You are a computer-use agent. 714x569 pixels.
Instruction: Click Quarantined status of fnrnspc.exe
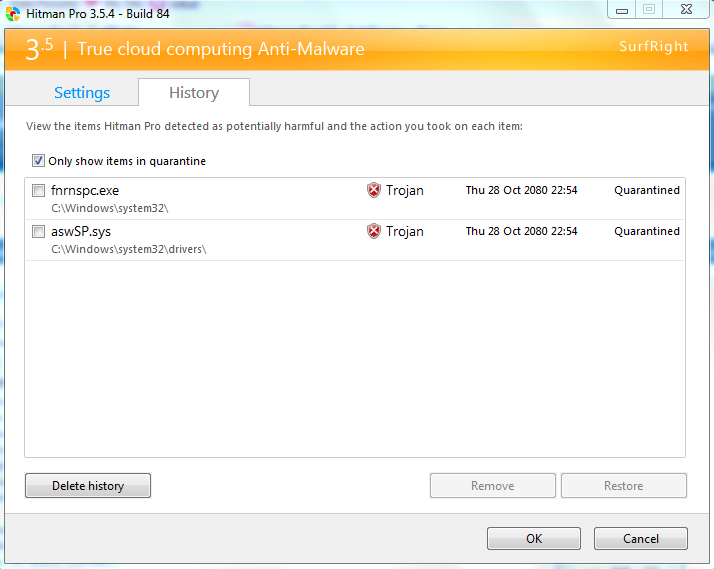tap(647, 190)
